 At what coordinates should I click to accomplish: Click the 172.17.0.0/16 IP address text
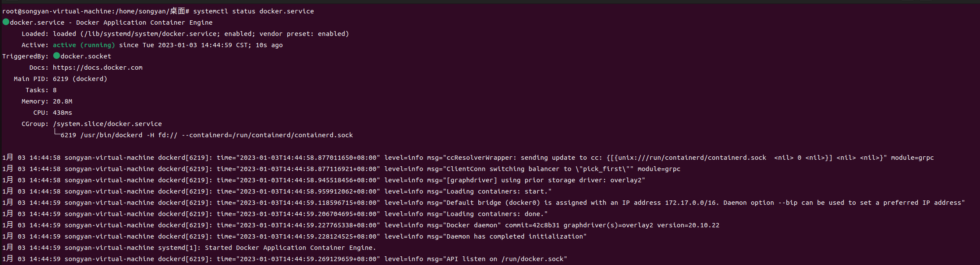click(x=690, y=203)
